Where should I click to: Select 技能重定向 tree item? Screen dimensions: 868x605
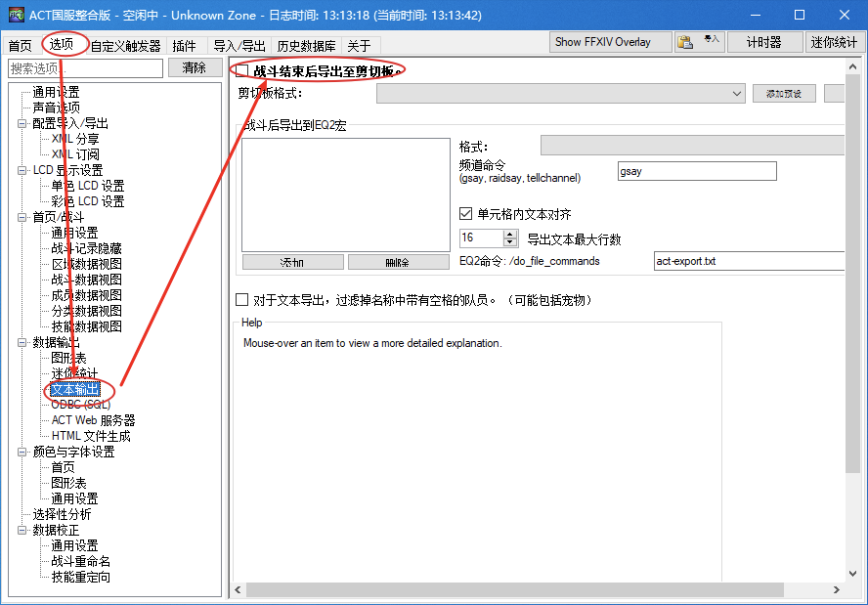[x=81, y=578]
